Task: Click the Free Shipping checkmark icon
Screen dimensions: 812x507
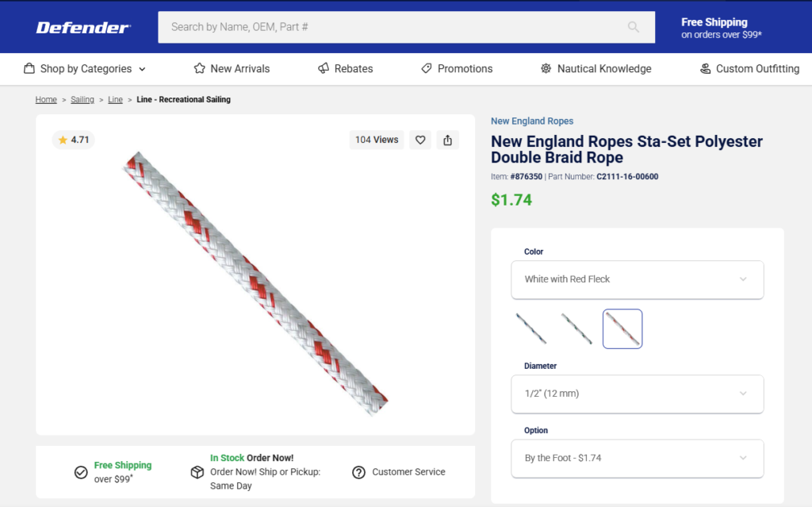Action: coord(81,472)
